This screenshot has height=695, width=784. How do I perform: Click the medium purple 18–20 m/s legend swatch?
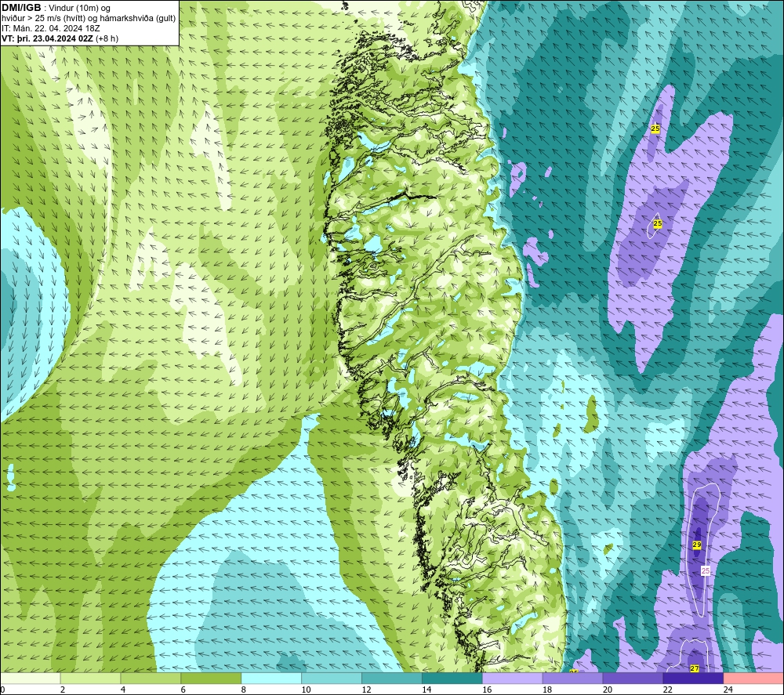point(572,678)
